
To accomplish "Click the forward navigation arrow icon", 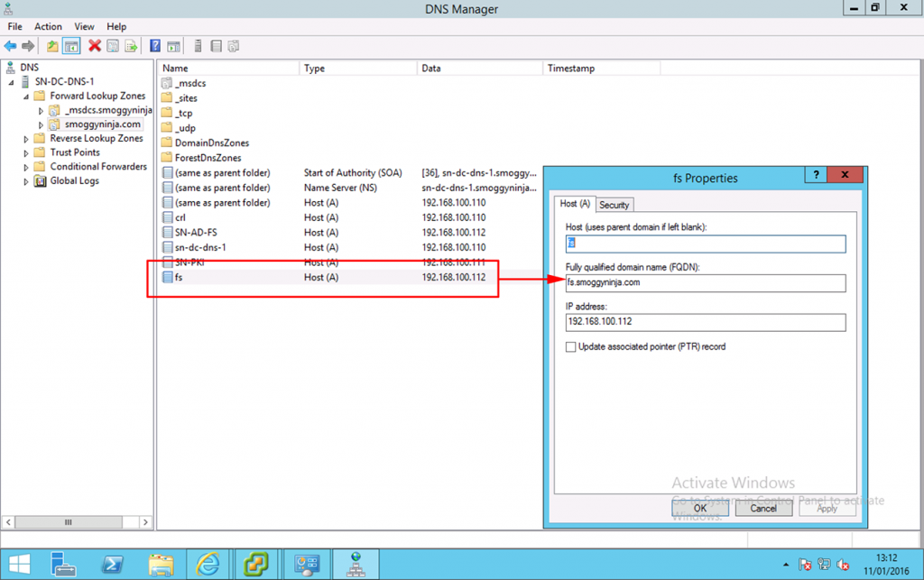I will [x=28, y=46].
